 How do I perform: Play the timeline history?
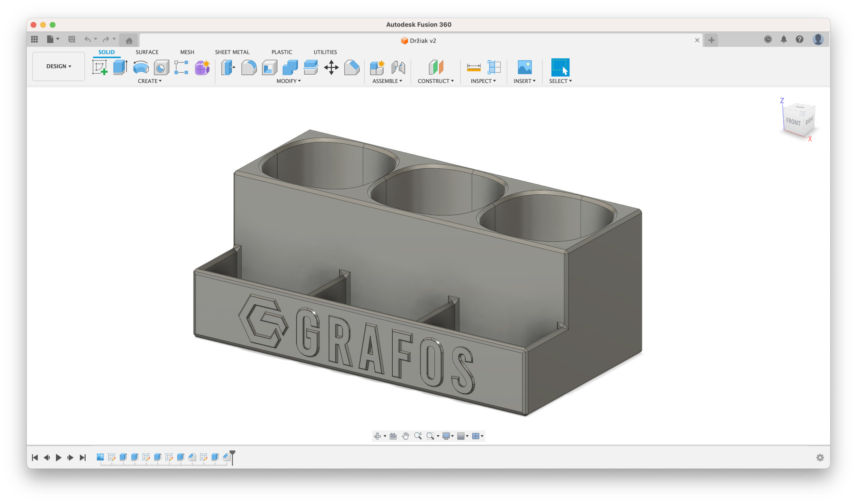coord(59,458)
